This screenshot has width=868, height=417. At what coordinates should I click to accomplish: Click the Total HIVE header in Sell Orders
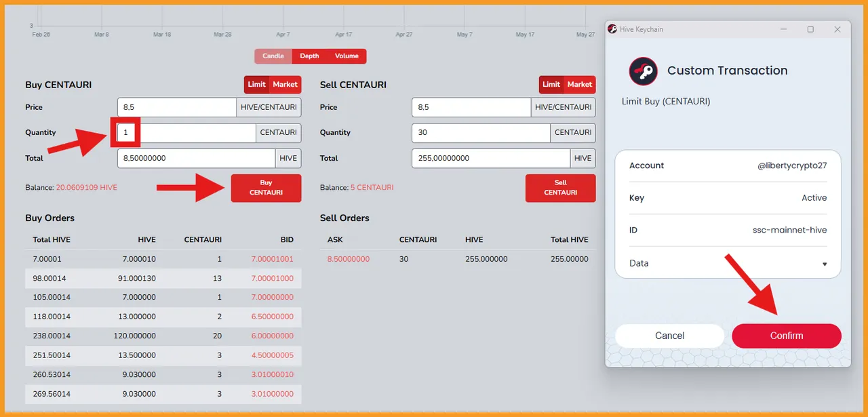click(x=570, y=239)
